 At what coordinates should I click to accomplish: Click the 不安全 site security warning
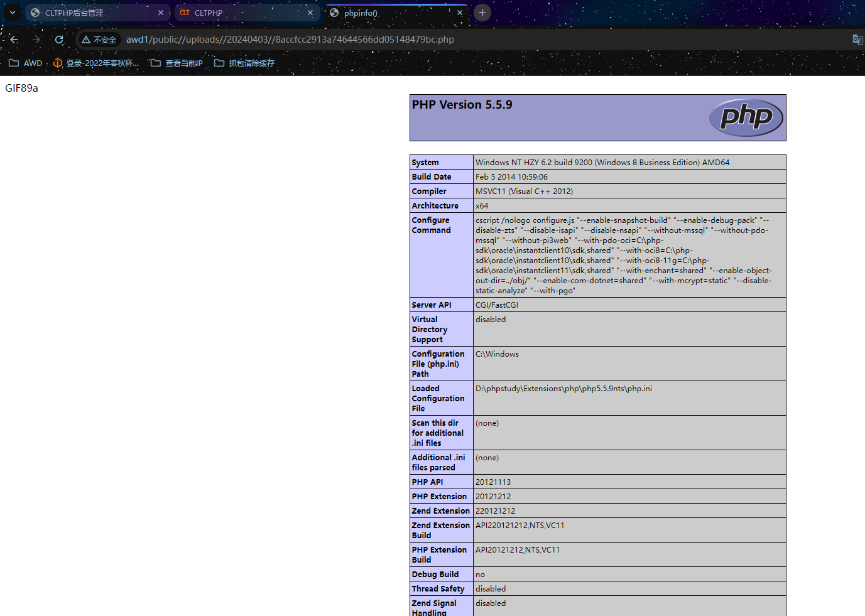[x=99, y=40]
